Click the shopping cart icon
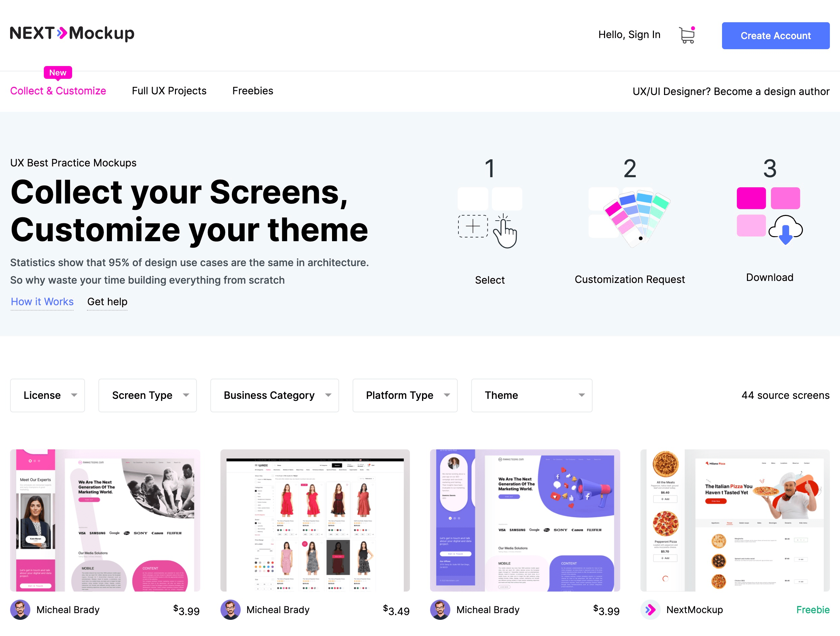The image size is (840, 636). click(x=687, y=35)
